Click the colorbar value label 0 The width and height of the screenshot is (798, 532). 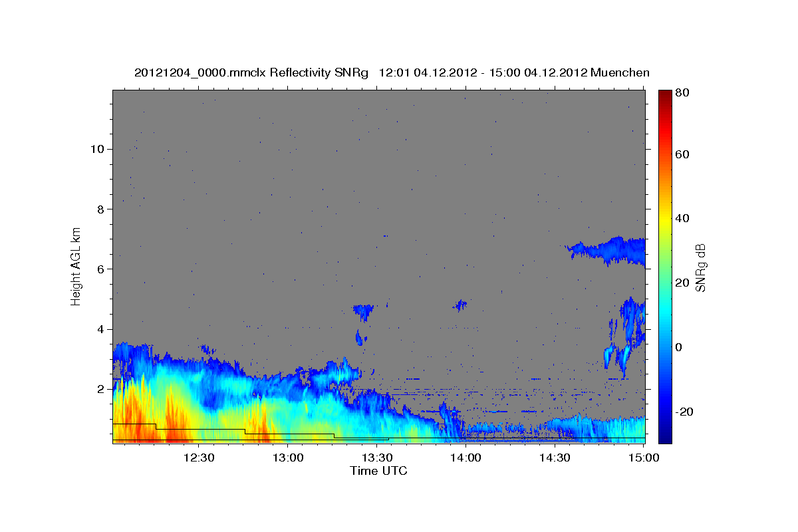679,347
